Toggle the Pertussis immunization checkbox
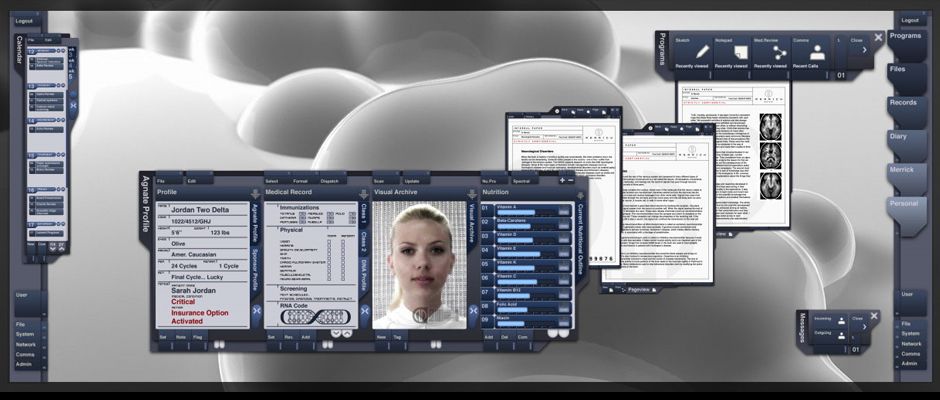The height and width of the screenshot is (400, 940). (x=302, y=222)
